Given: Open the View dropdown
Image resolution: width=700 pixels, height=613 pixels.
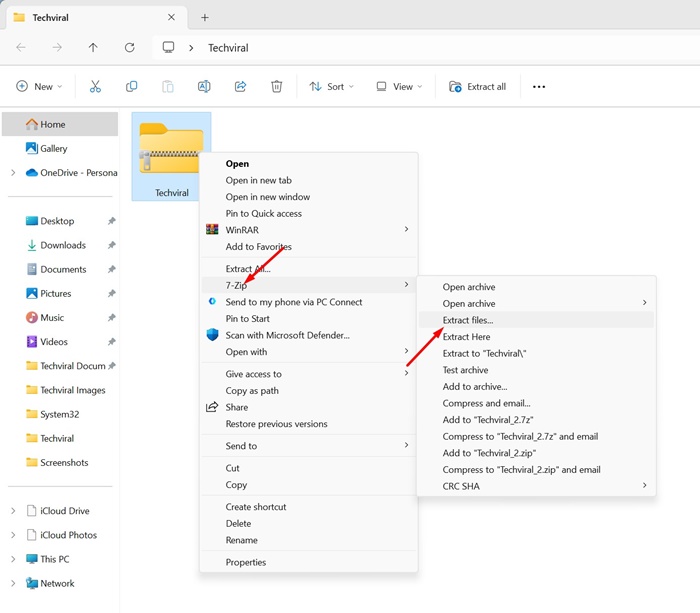Looking at the screenshot, I should point(399,87).
